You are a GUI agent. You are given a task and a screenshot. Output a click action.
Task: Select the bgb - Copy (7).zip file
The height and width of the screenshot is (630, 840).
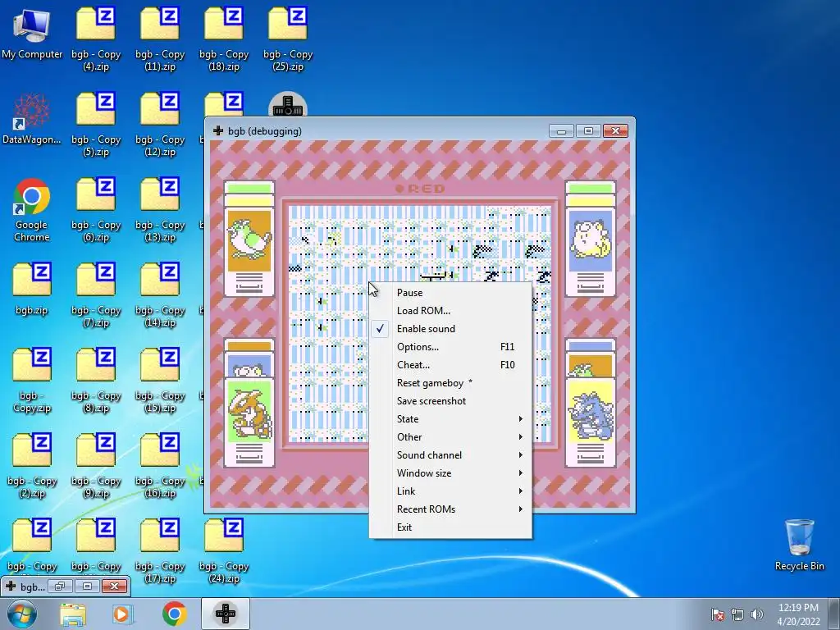coord(96,295)
